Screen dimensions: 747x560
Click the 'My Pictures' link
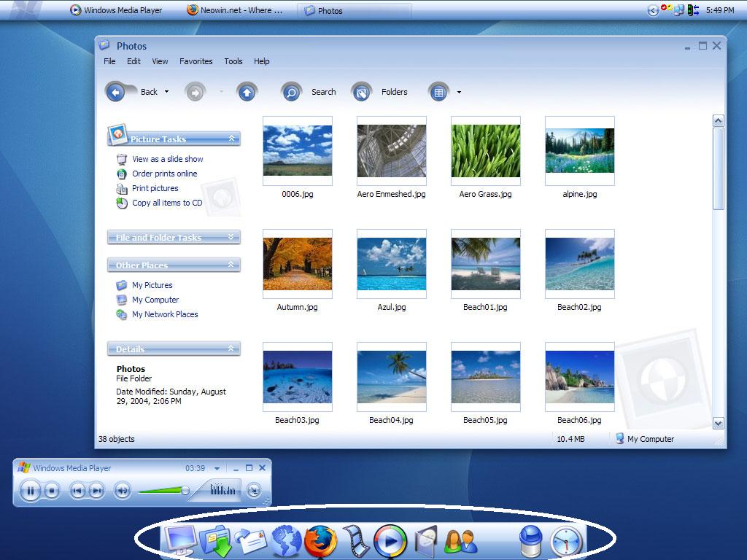[x=152, y=285]
